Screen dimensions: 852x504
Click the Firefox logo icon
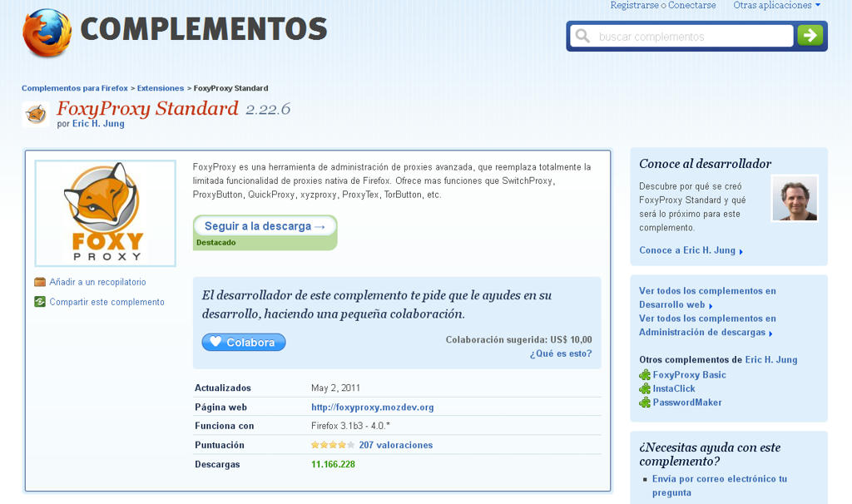47,32
